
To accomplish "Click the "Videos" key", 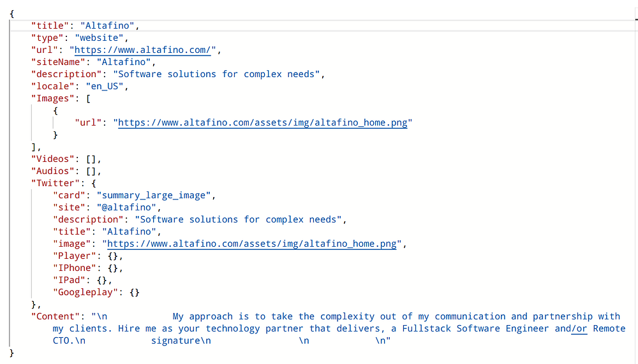I will [x=53, y=159].
